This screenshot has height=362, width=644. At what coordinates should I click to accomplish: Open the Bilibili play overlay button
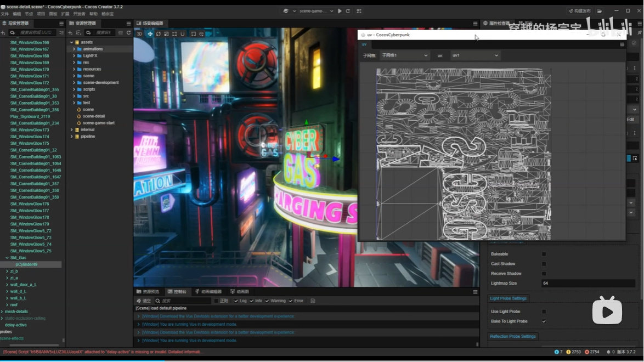607,311
